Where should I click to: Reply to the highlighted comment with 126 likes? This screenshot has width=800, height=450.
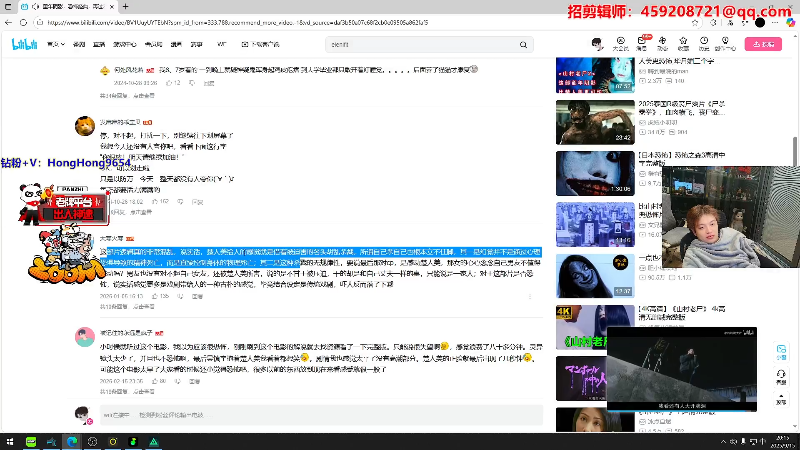click(x=197, y=296)
